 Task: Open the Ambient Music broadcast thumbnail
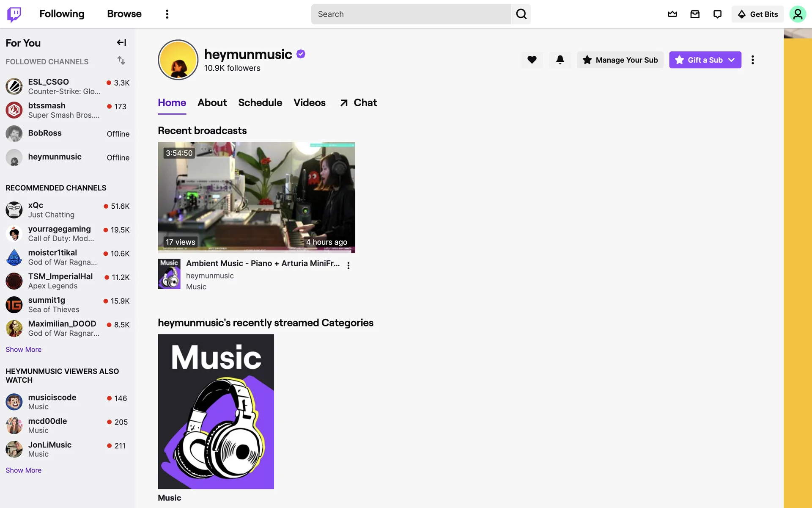[256, 197]
